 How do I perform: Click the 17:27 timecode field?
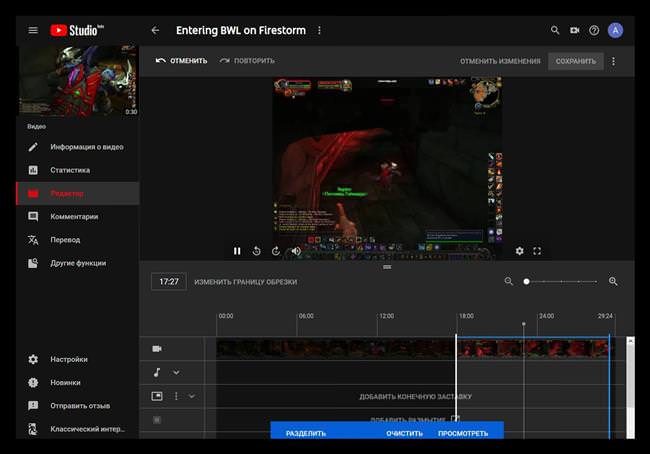click(169, 282)
